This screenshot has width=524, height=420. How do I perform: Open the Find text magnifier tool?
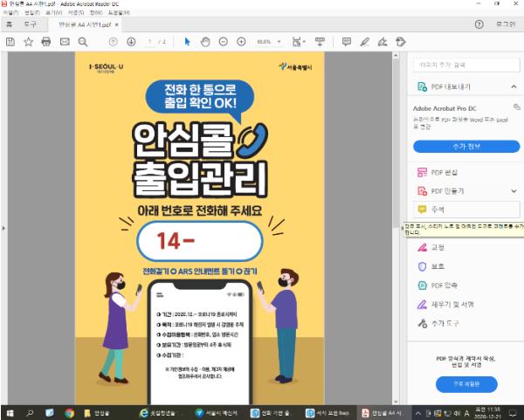pos(83,41)
